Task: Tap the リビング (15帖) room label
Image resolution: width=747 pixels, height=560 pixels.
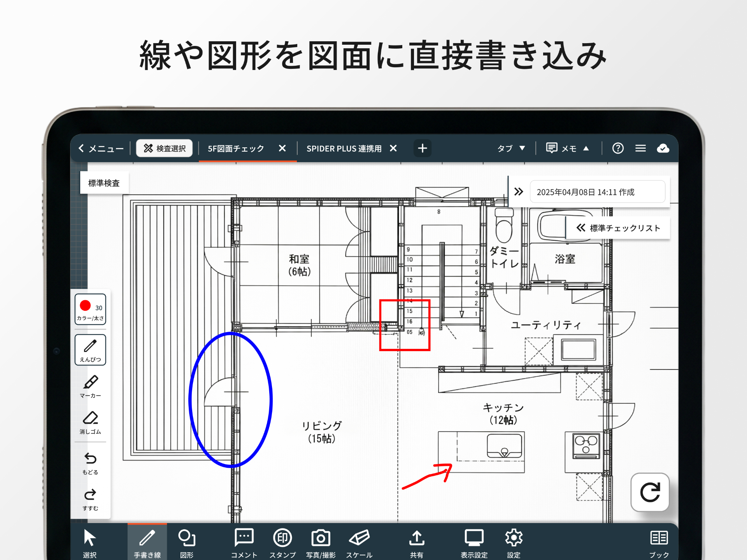Action: 322,432
